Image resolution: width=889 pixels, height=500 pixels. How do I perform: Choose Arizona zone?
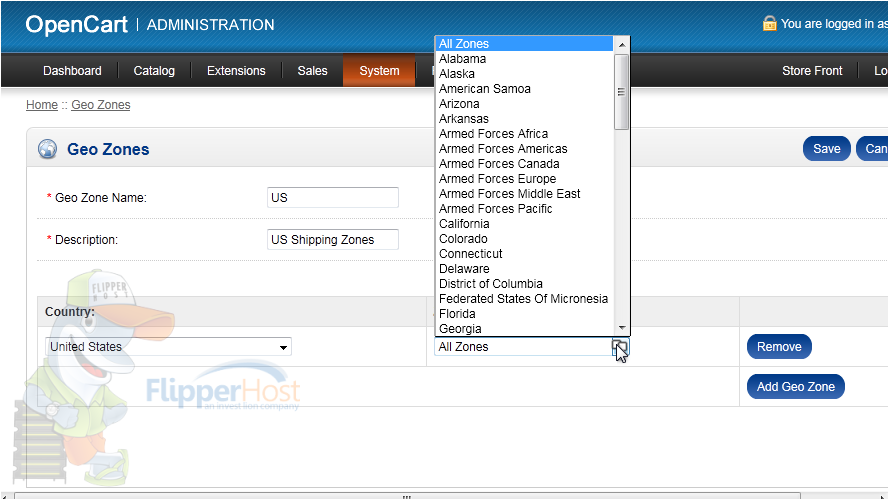[524, 104]
